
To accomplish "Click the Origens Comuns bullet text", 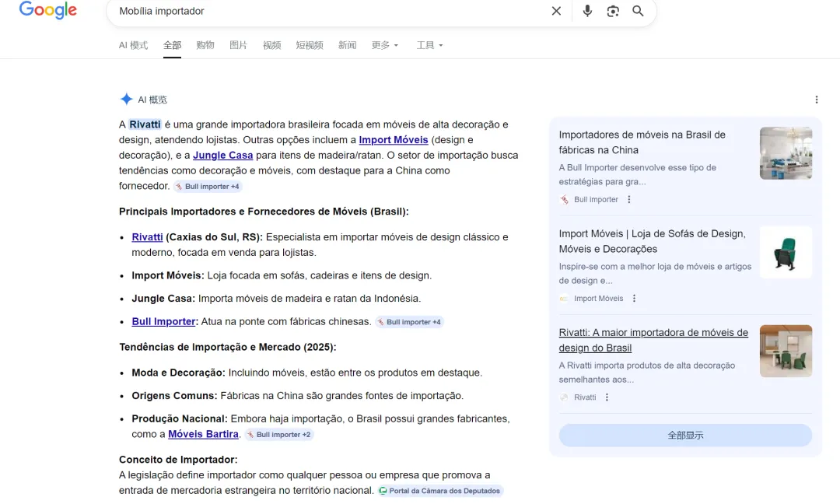I will tap(297, 396).
